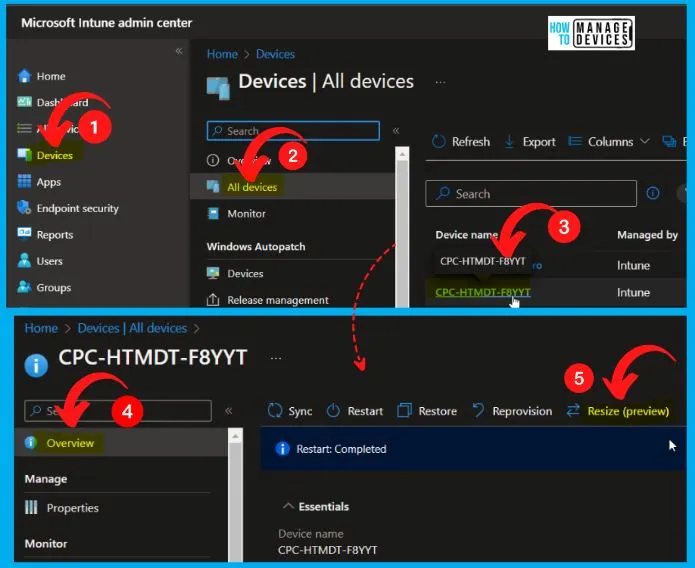Click the info icon beside search
Screen dimensions: 695x568
coord(652,193)
